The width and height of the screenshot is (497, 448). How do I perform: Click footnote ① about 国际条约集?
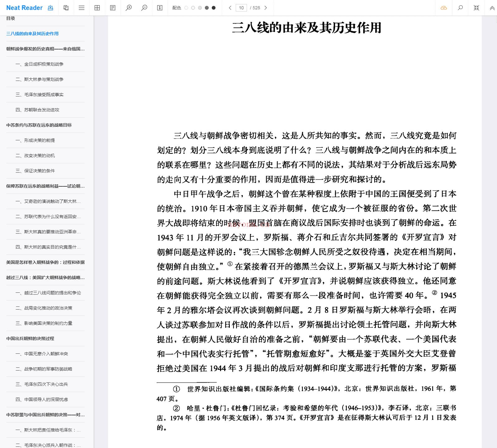(306, 393)
